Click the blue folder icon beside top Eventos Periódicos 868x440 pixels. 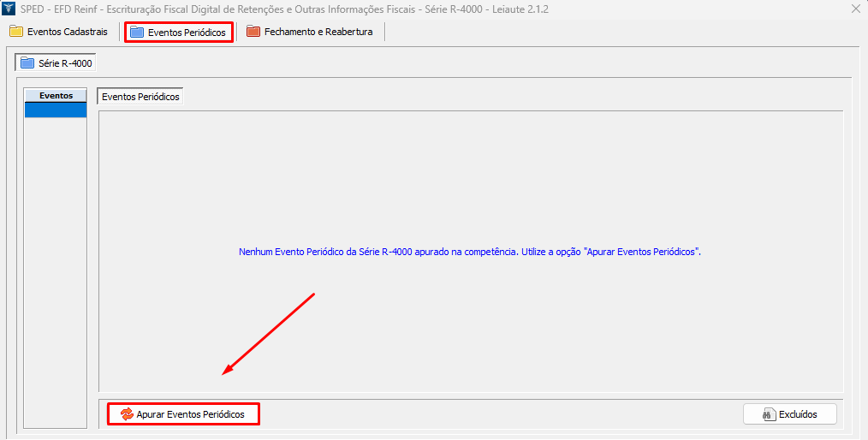(137, 33)
